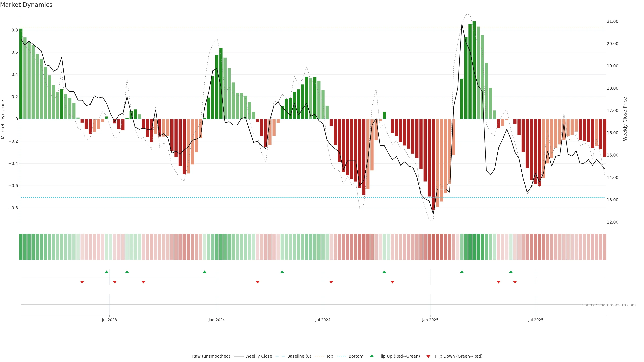The image size is (644, 362).
Task: Click the rightmost green flip-up triangle marker
Action: coord(511,272)
